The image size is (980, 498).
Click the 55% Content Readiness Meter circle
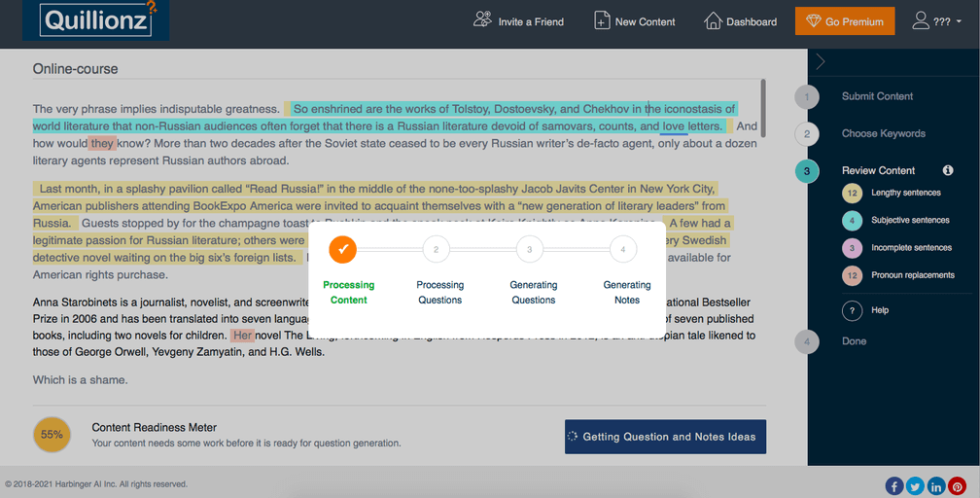coord(52,435)
